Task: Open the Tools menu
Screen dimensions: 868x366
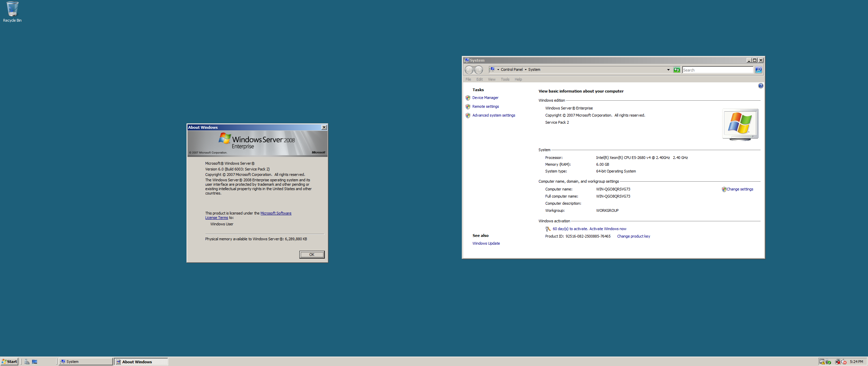Action: coord(505,79)
